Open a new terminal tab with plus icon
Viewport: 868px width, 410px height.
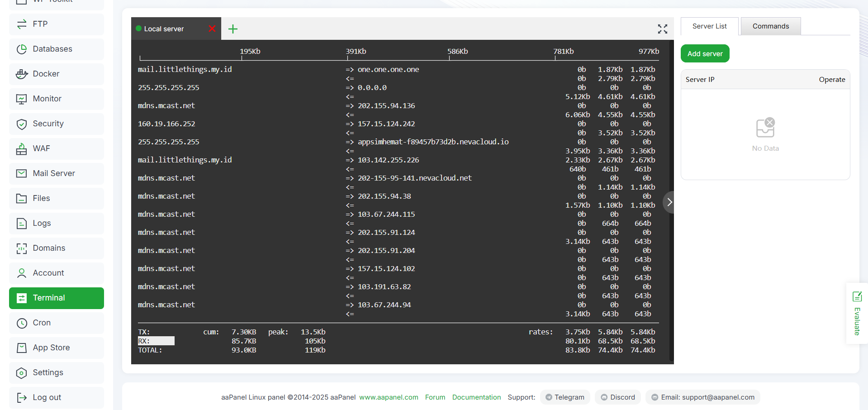(233, 29)
